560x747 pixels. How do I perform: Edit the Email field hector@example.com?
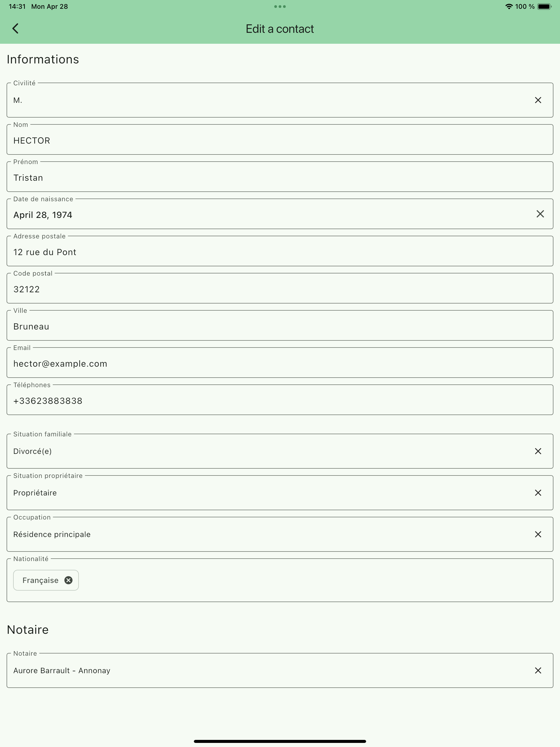coord(280,363)
